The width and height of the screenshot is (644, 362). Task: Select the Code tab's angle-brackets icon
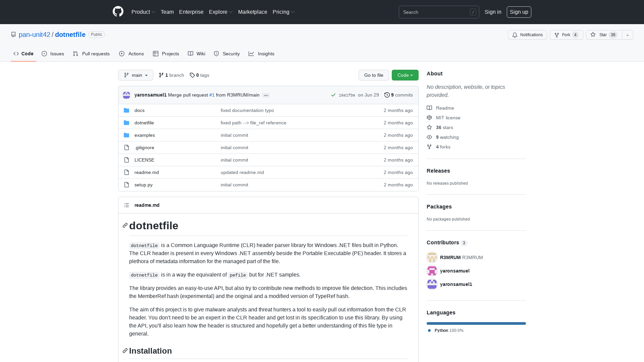pos(16,54)
